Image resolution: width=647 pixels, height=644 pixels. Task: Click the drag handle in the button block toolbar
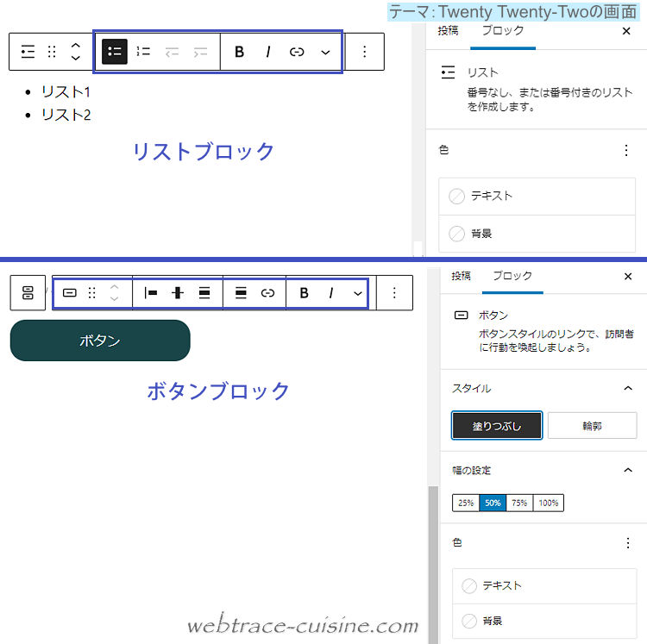(92, 293)
